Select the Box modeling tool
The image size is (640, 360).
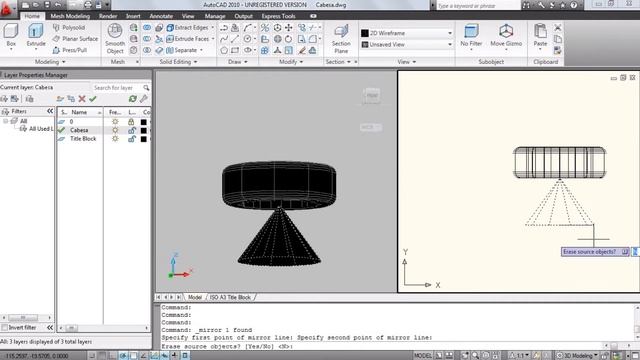[x=11, y=36]
